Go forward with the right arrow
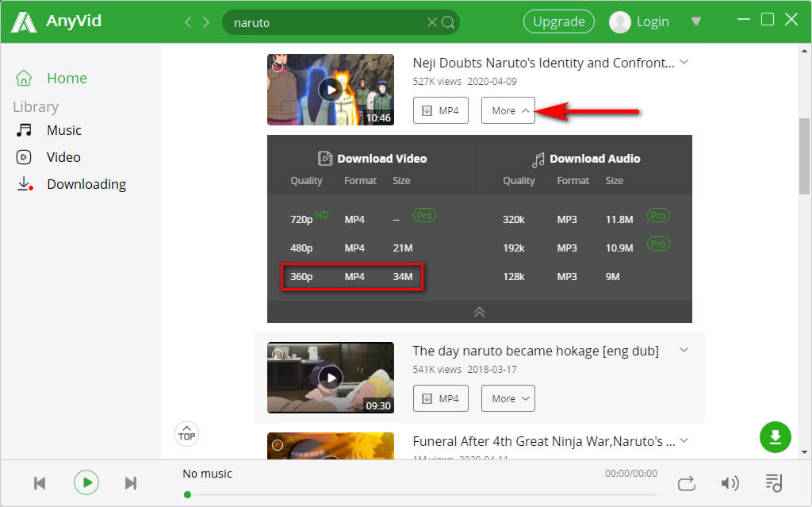812x507 pixels. (x=206, y=22)
